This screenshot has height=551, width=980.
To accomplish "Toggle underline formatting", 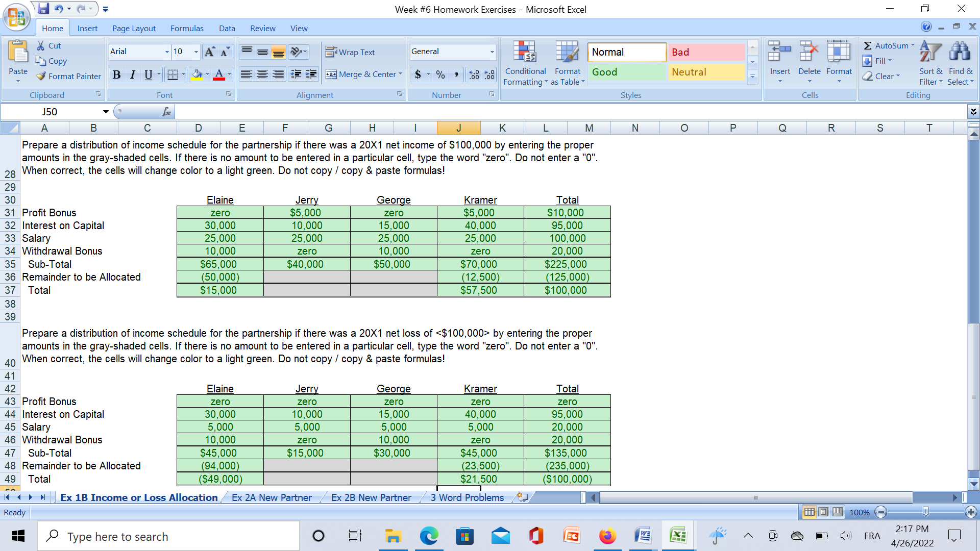I will click(147, 74).
